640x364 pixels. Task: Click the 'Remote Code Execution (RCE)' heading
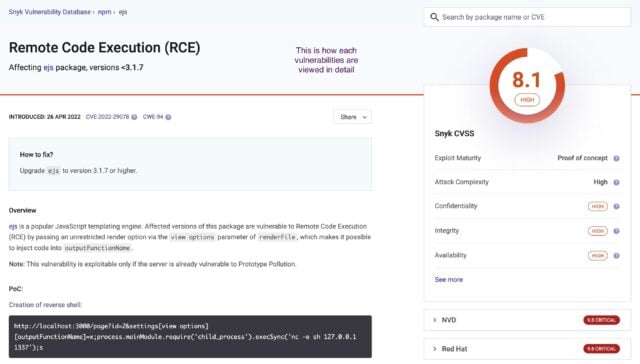click(104, 47)
